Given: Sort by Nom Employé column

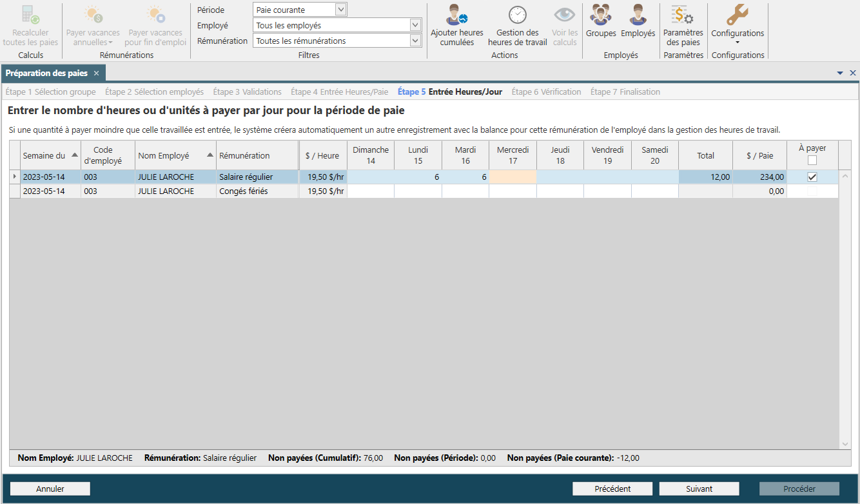Looking at the screenshot, I should coord(175,155).
